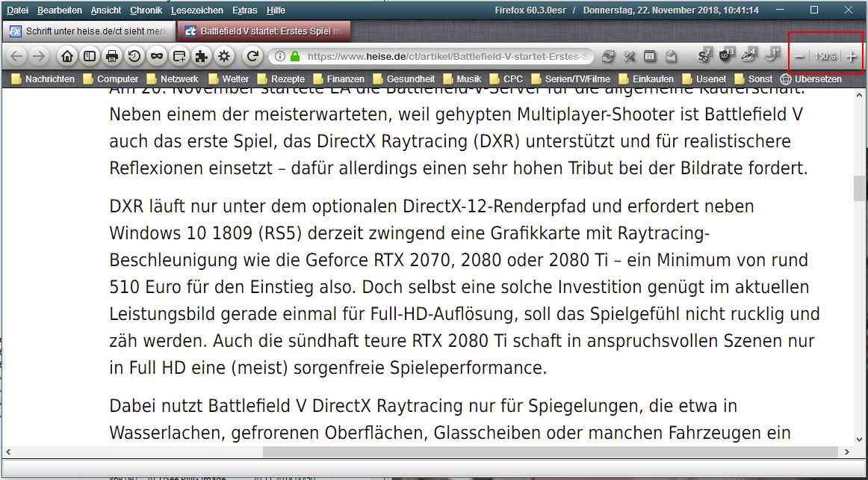Zoom in with the plus button
The width and height of the screenshot is (868, 480).
coord(852,57)
